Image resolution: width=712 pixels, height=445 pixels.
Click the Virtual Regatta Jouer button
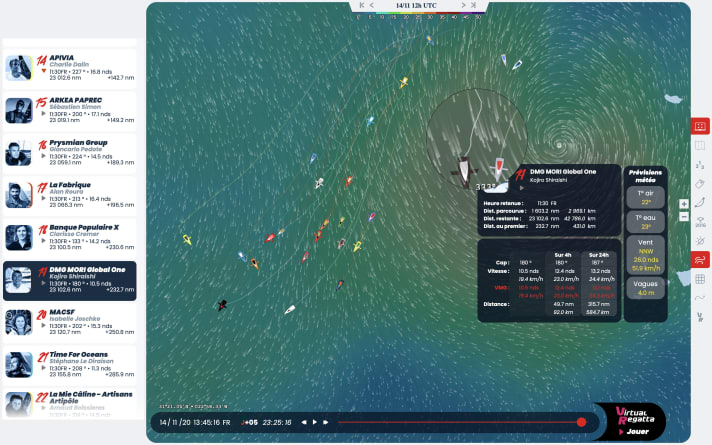click(x=634, y=421)
